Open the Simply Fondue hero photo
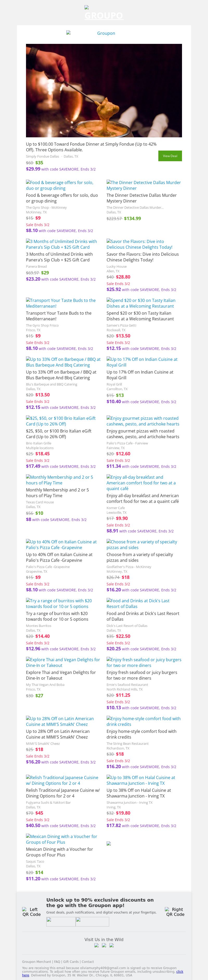The width and height of the screenshot is (208, 980). [104, 90]
